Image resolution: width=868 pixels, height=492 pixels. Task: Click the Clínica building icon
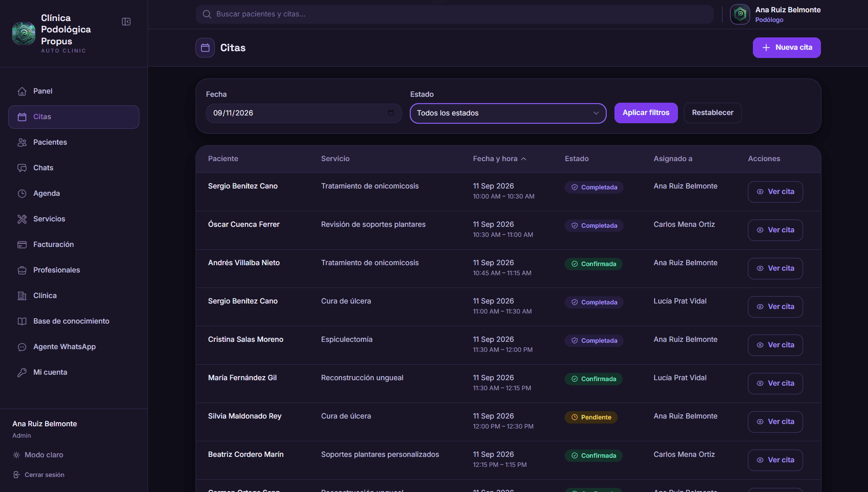(22, 296)
